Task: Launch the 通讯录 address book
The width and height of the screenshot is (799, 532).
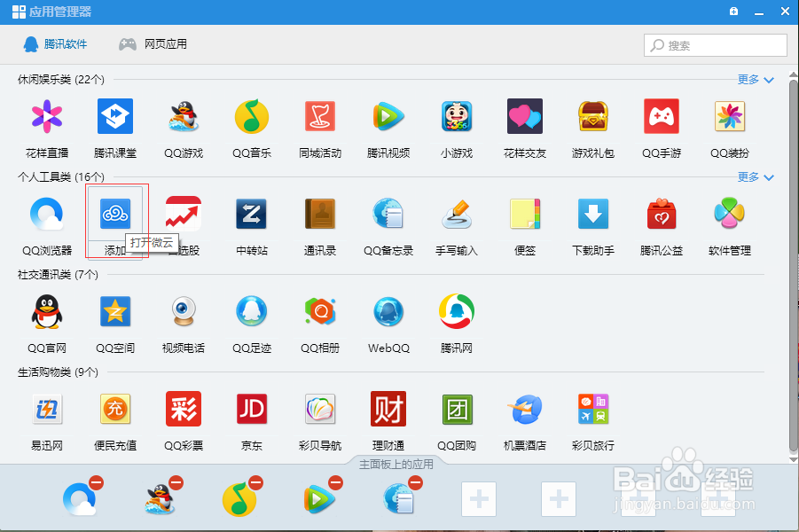Action: pyautogui.click(x=320, y=214)
